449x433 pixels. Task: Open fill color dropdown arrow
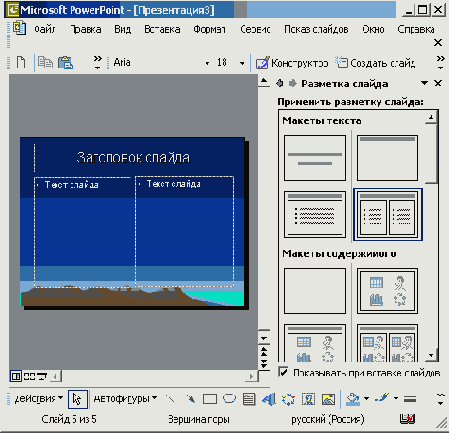click(367, 398)
